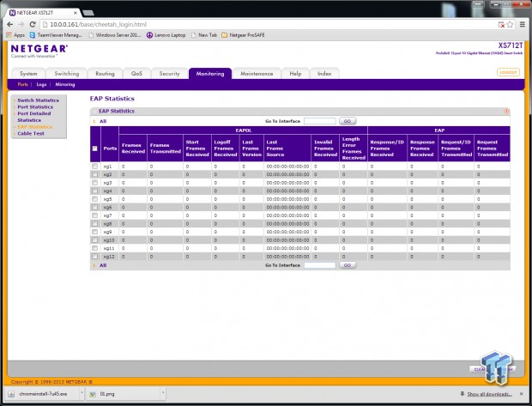Select the Logs submenu item
This screenshot has height=406, width=532.
pos(41,84)
